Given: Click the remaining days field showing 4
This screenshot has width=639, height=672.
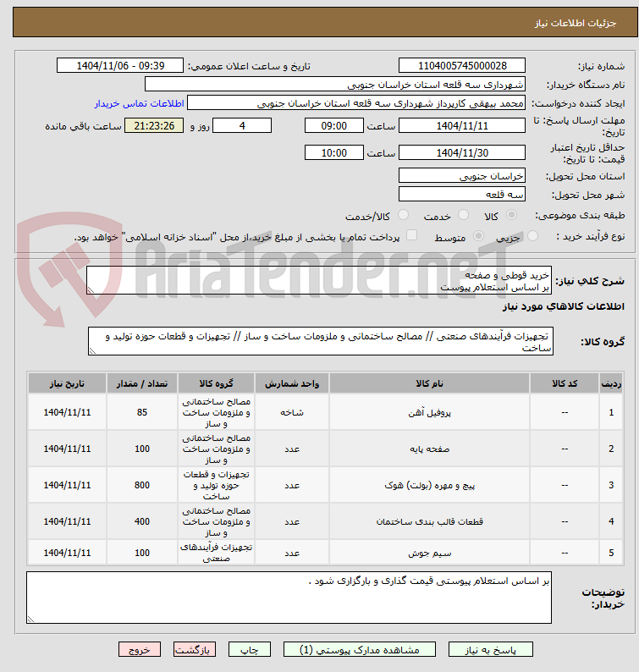Looking at the screenshot, I should pyautogui.click(x=242, y=125).
